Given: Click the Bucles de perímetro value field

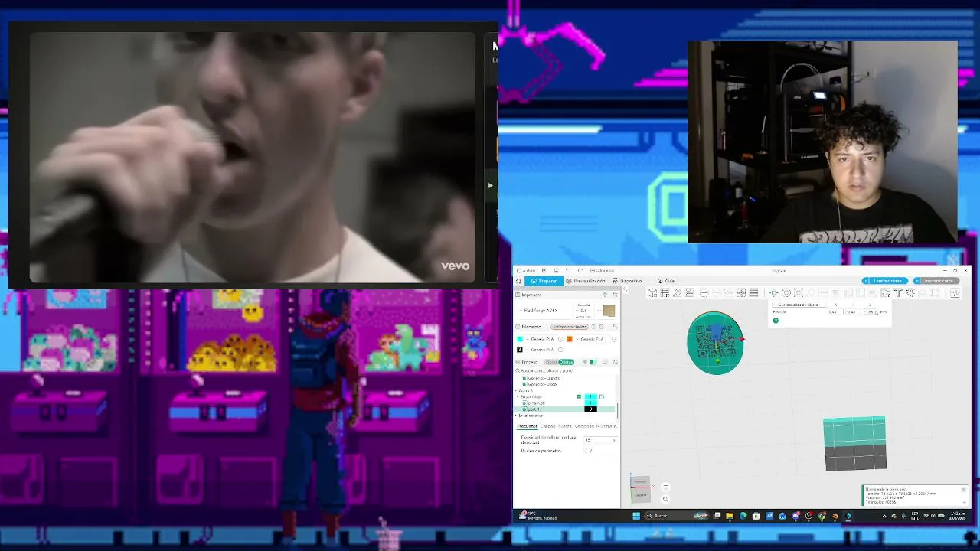Looking at the screenshot, I should click(x=600, y=451).
